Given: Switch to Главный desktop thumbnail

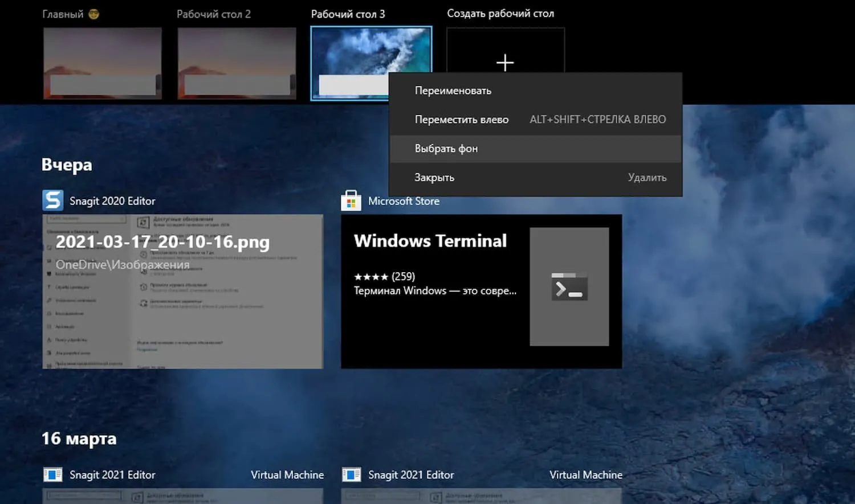Looking at the screenshot, I should [x=103, y=63].
